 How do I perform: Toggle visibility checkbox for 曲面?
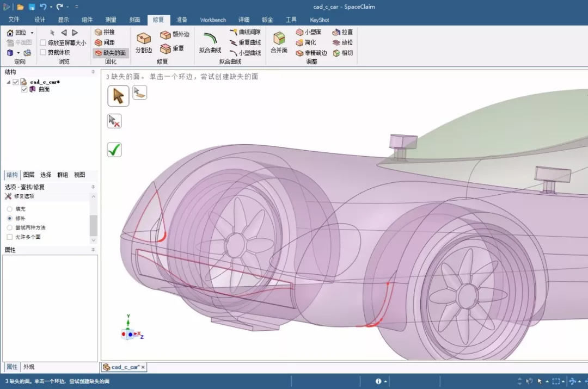pos(24,89)
